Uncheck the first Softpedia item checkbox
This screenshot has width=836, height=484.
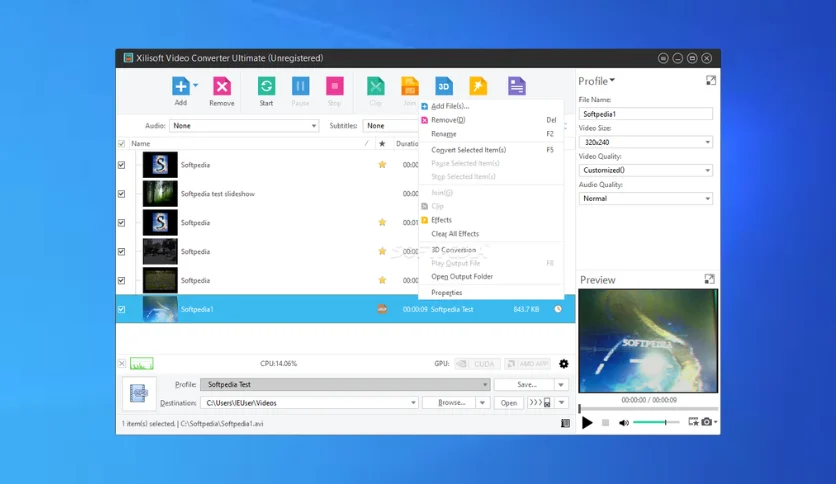122,165
